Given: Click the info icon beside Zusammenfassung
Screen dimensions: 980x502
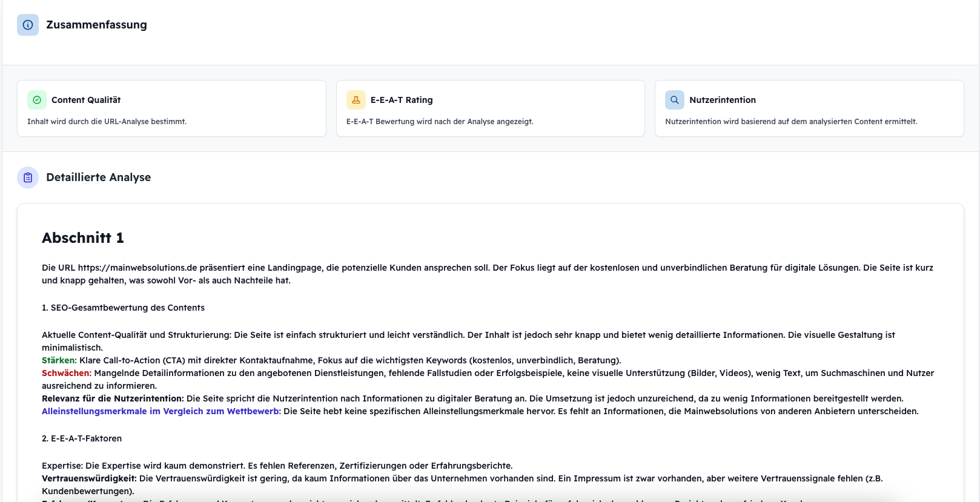Looking at the screenshot, I should (28, 25).
